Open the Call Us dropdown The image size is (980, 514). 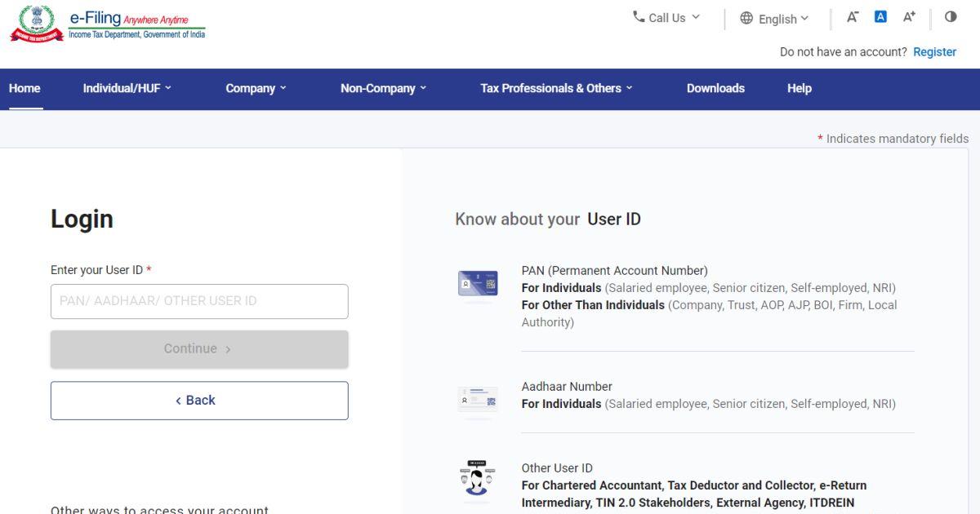(666, 18)
